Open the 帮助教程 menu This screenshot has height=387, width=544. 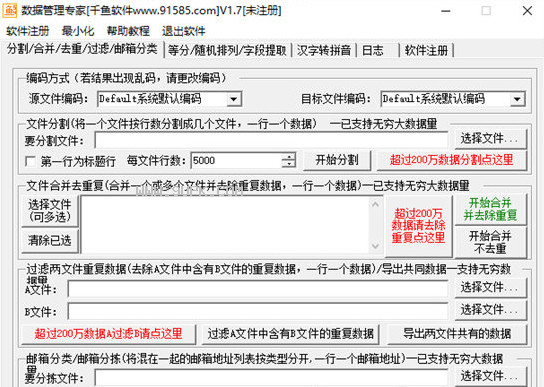click(128, 31)
